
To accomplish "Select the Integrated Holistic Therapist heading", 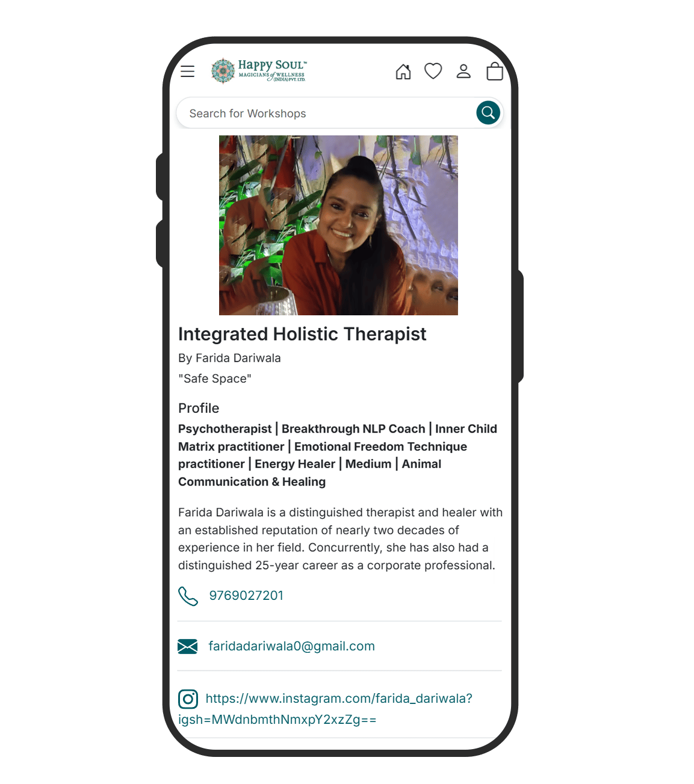I will click(x=302, y=334).
